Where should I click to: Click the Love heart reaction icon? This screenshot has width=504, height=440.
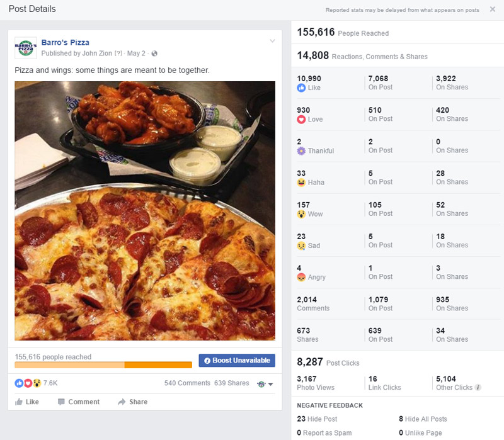point(301,119)
